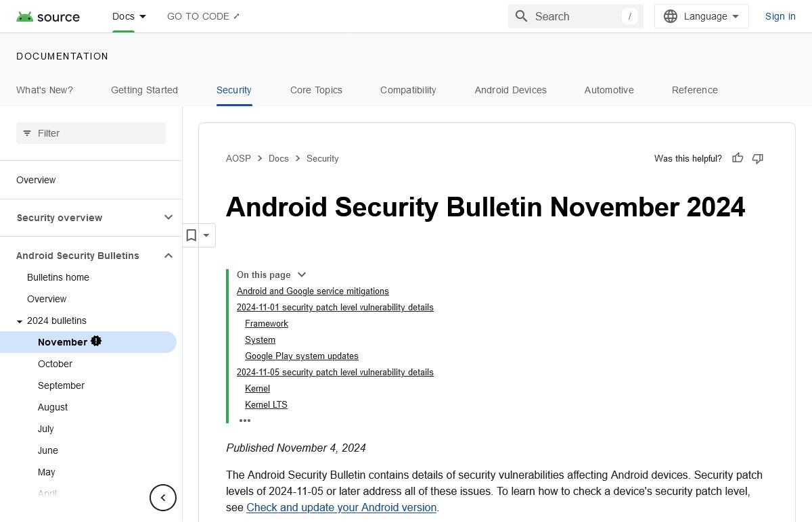Open the bookmark dropdown arrow
This screenshot has height=522, width=812.
click(x=206, y=235)
